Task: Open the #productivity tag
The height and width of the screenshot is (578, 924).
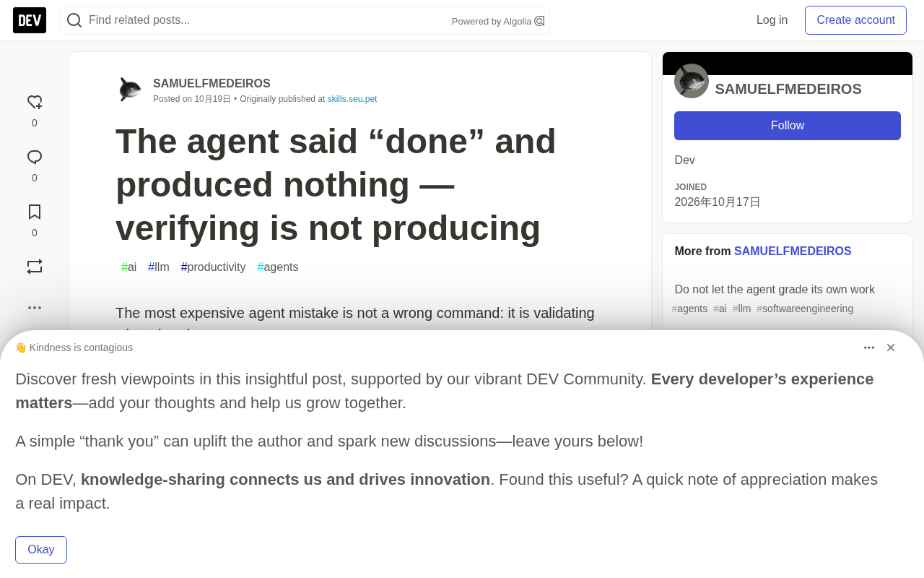Action: 214,267
